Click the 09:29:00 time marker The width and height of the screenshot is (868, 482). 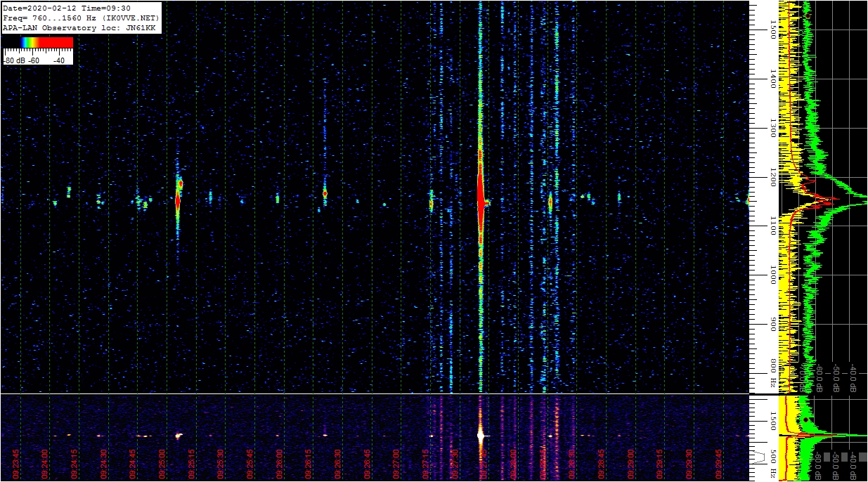(633, 464)
